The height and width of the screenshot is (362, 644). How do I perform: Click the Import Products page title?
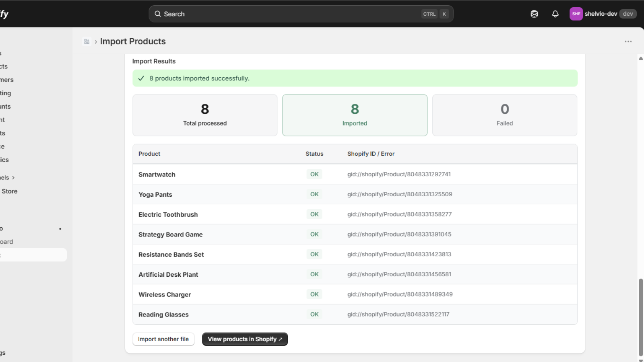point(133,41)
